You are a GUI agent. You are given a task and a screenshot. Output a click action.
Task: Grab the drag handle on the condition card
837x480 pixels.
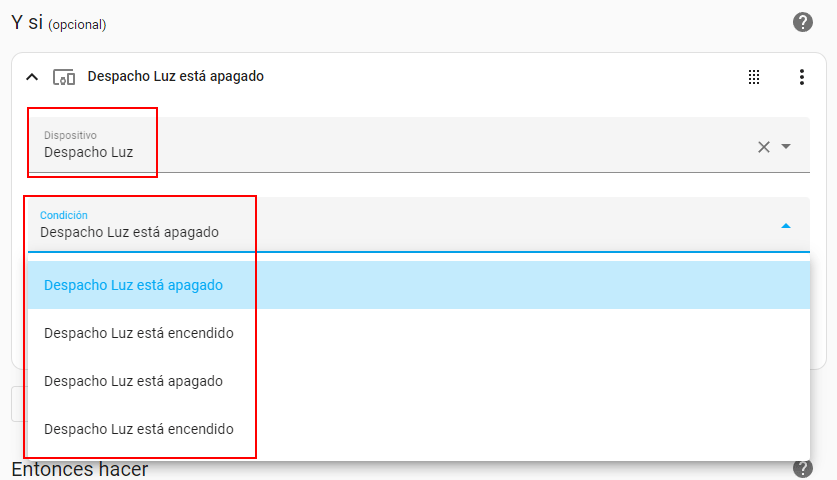coord(755,77)
